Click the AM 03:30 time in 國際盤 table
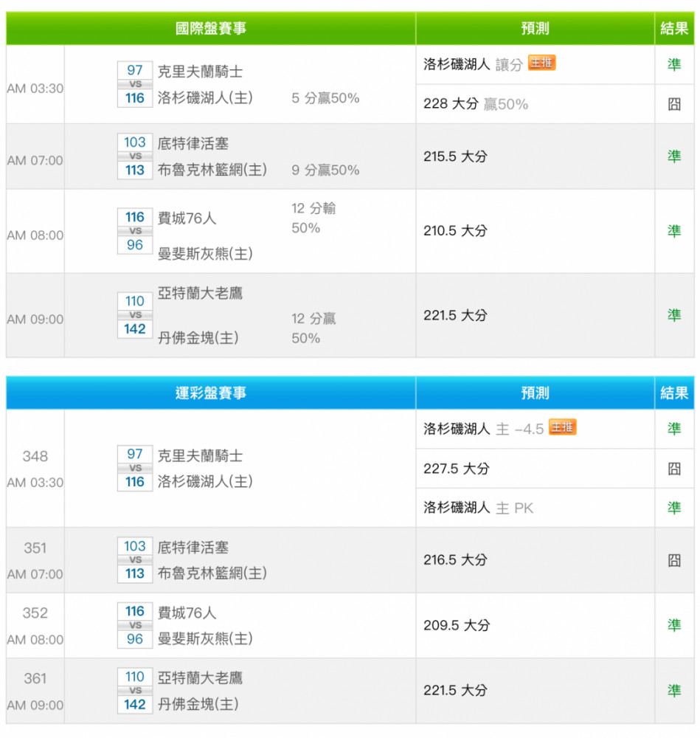The width and height of the screenshot is (700, 738). coord(35,89)
